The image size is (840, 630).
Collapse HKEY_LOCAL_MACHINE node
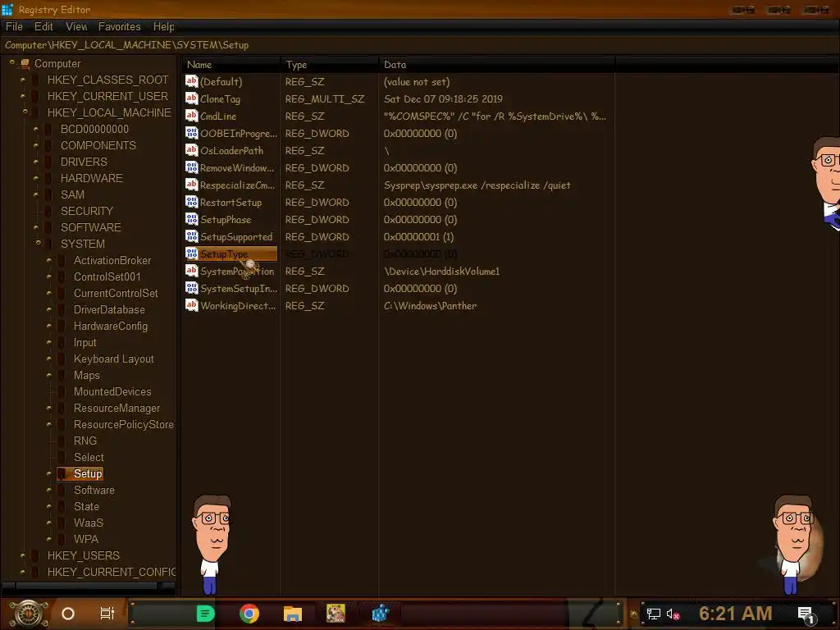click(25, 112)
